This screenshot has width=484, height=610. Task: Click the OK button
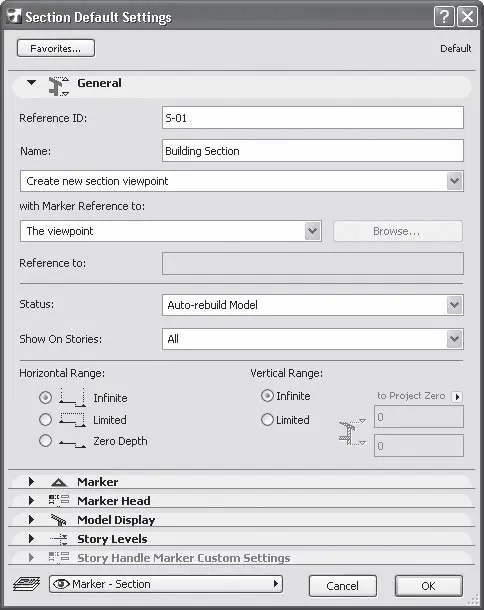pyautogui.click(x=428, y=586)
